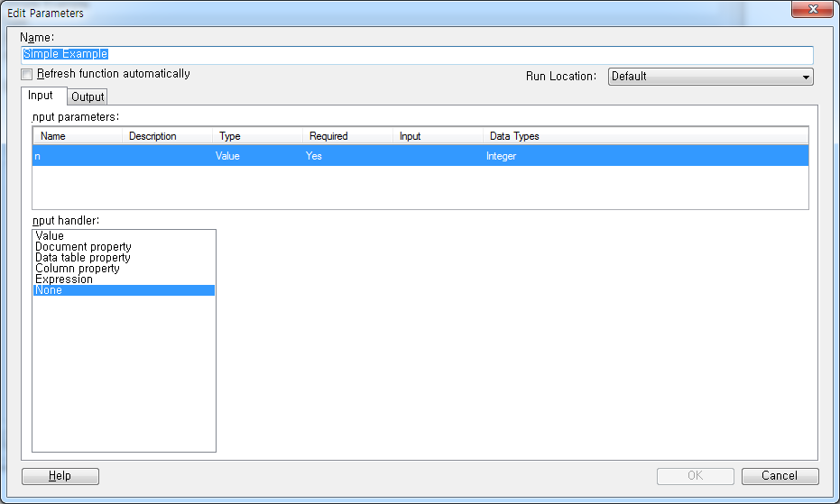Viewport: 840px width, 504px height.
Task: Click the Description column header
Action: click(167, 136)
